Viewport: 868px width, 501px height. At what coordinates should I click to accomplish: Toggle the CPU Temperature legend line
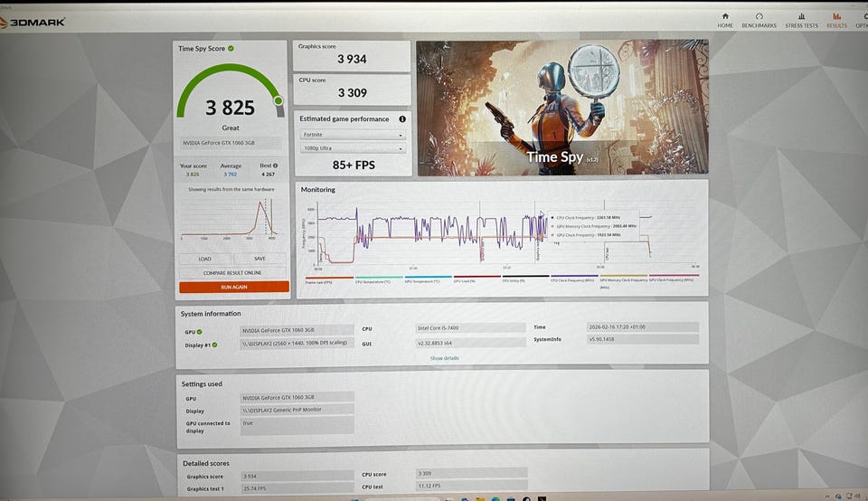coord(379,279)
